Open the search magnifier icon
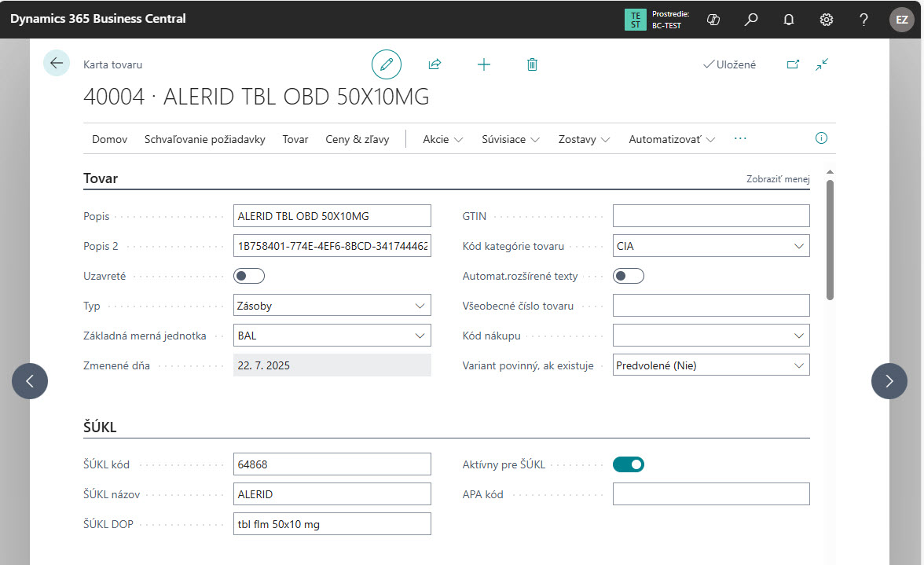924x565 pixels. click(751, 19)
